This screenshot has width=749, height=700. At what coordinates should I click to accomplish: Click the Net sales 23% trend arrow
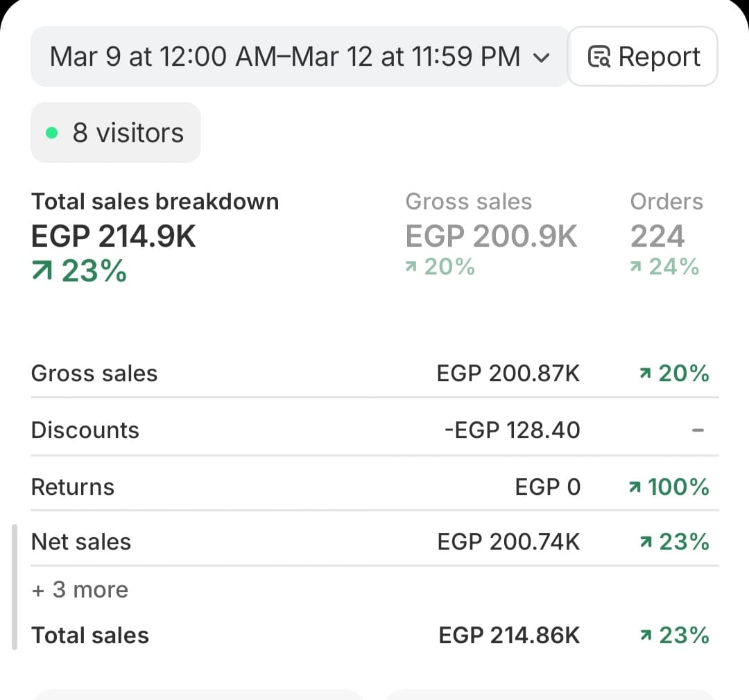(646, 543)
